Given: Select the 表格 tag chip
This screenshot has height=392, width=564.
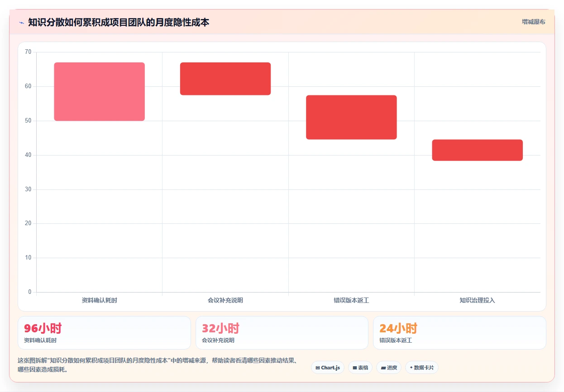Looking at the screenshot, I should coord(360,368).
